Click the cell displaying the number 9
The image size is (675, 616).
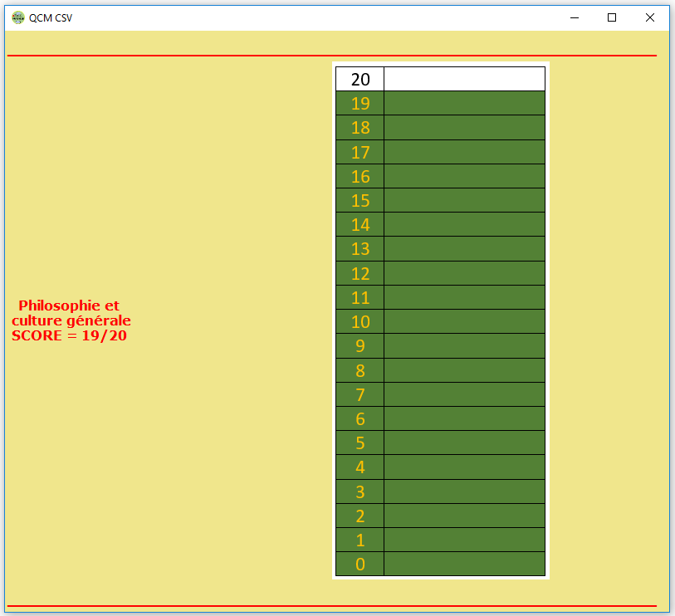[359, 345]
